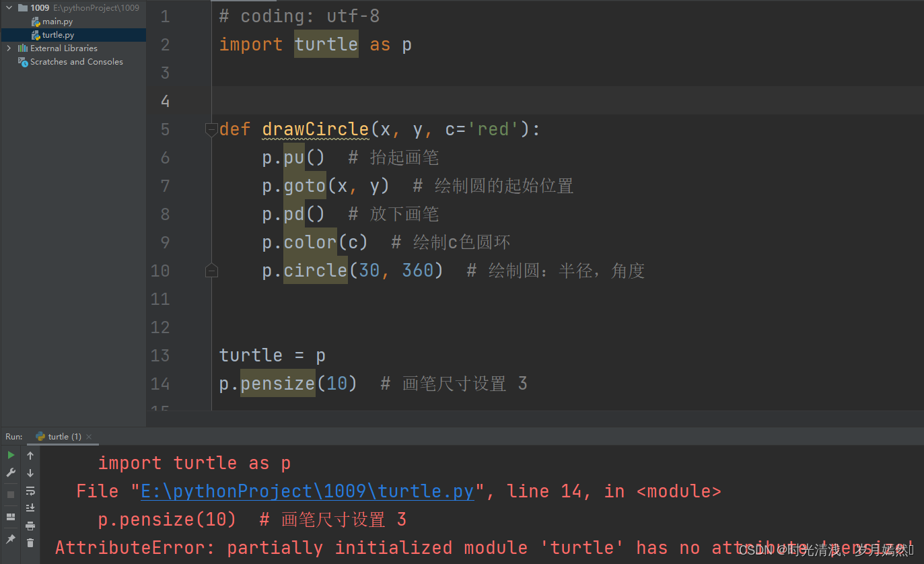This screenshot has width=924, height=564.
Task: Collapse drawCircle function using gutter arrow
Action: click(x=212, y=129)
